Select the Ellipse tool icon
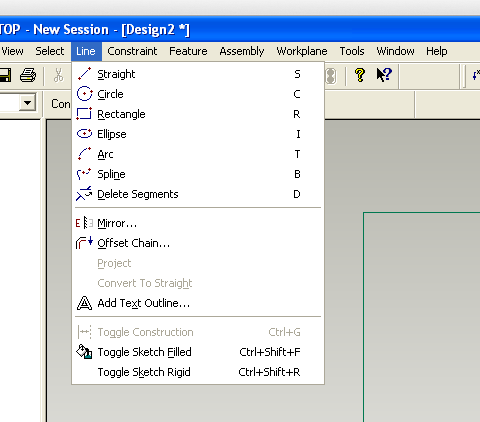Viewport: 480px width, 422px height. (x=84, y=134)
